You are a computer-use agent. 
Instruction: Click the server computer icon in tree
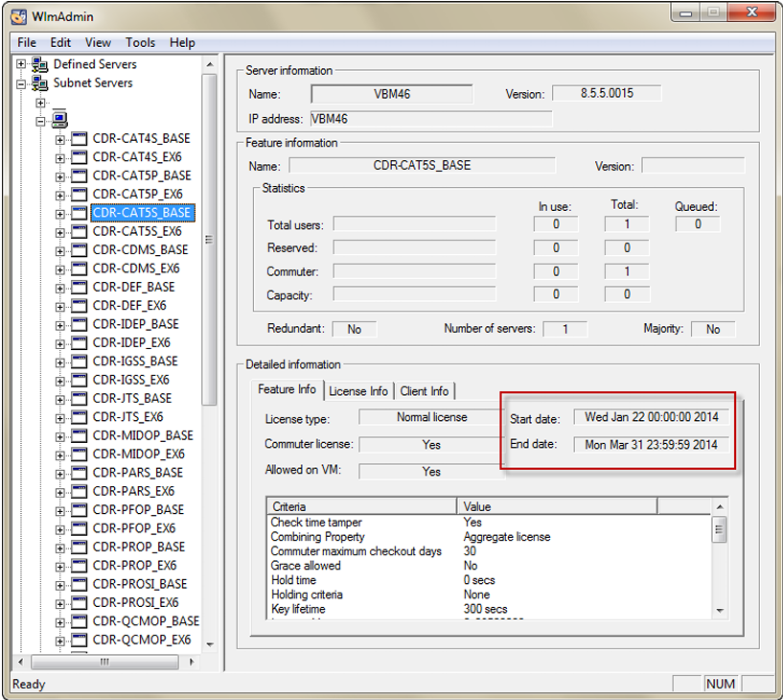click(x=59, y=121)
